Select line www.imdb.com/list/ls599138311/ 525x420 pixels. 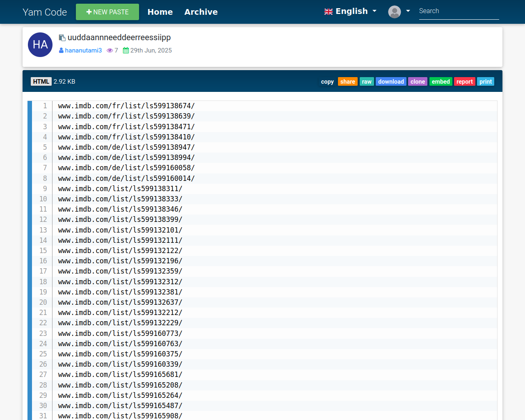120,189
